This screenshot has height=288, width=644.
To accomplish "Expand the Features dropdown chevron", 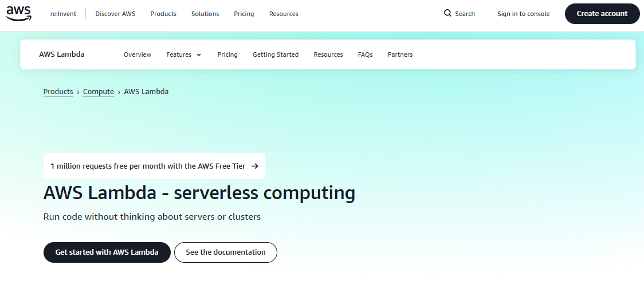I will tap(199, 55).
